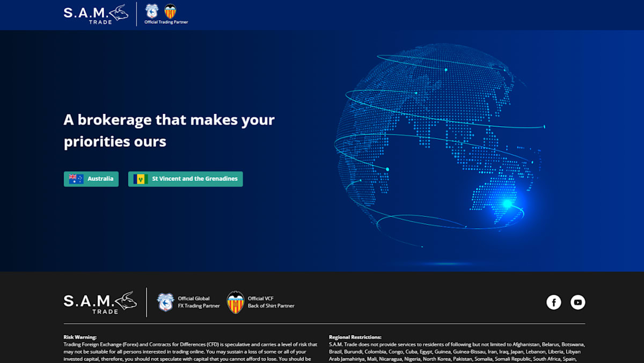Click Official Global FX Trading Partner text
Screen dimensions: 644x363
199,302
